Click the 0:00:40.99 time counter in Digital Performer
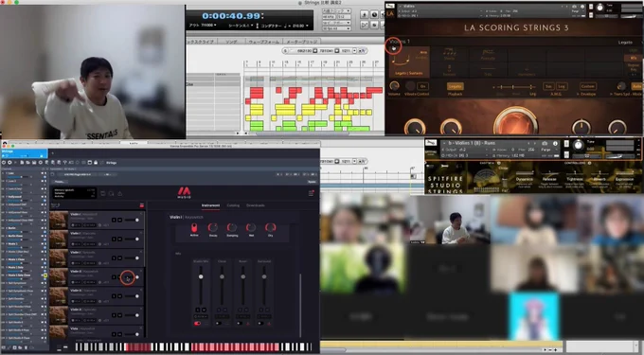This screenshot has width=644, height=355. 232,16
